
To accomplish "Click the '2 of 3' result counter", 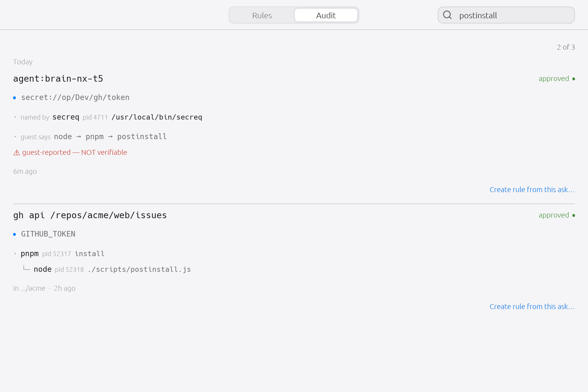I will 566,47.
